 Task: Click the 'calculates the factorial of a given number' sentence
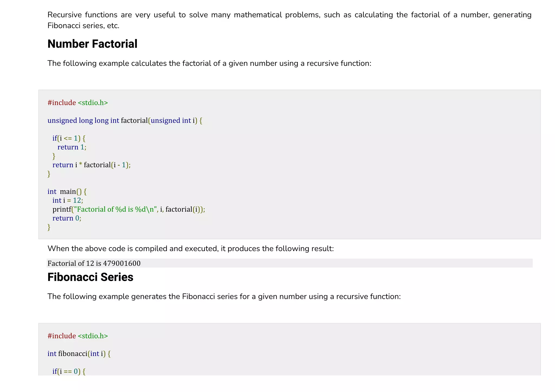pyautogui.click(x=209, y=63)
